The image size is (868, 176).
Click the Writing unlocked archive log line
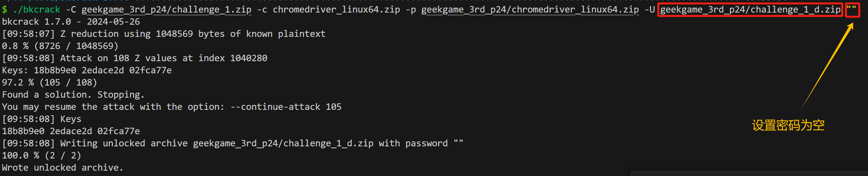pos(232,143)
